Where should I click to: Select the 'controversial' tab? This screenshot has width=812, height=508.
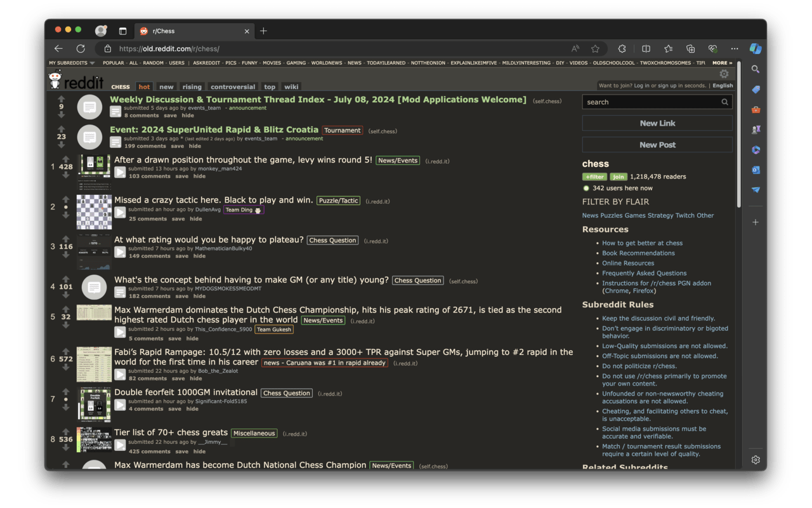coord(233,87)
